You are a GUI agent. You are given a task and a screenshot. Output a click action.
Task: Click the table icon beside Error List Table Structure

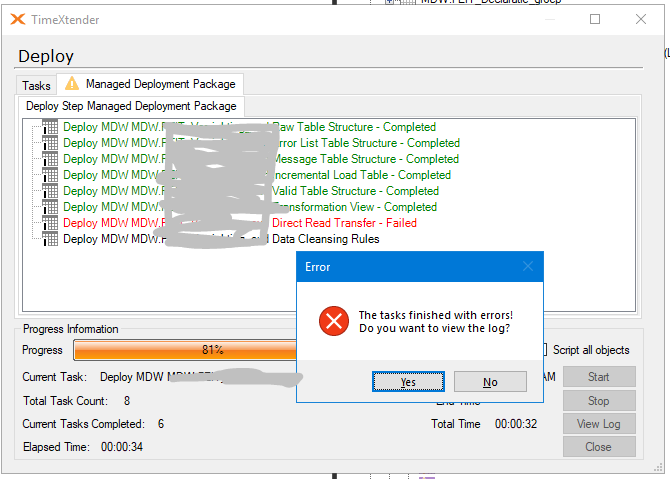pos(50,143)
